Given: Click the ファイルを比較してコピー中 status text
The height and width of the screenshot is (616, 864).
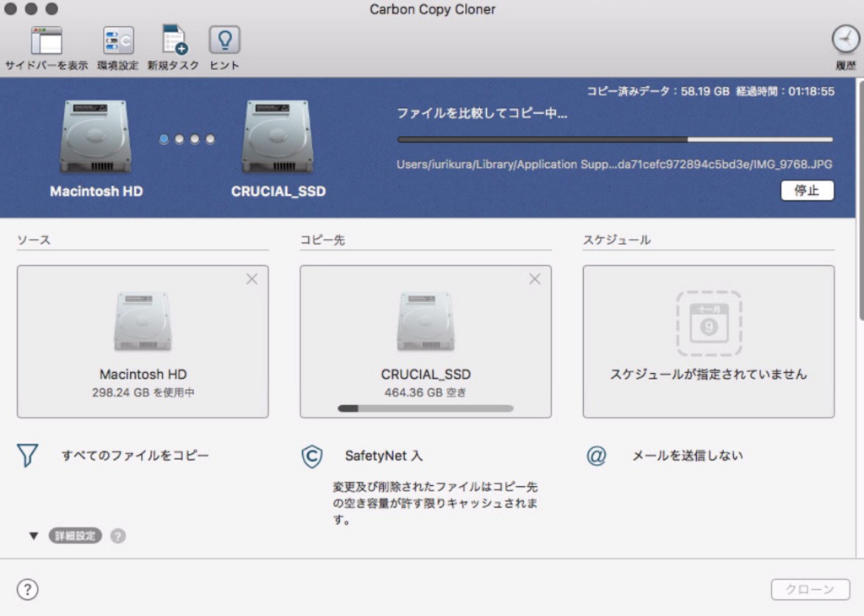Looking at the screenshot, I should 482,114.
